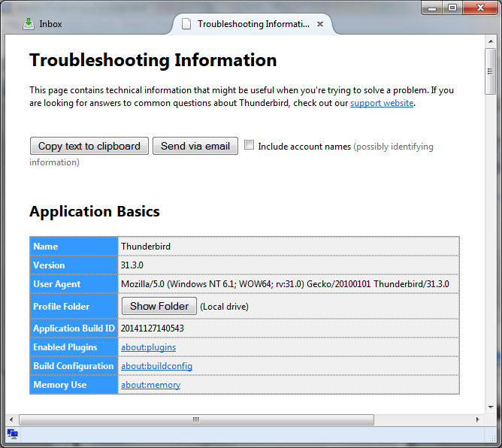The image size is (502, 448).
Task: Select the Troubleshooting Information tab
Action: (x=253, y=24)
